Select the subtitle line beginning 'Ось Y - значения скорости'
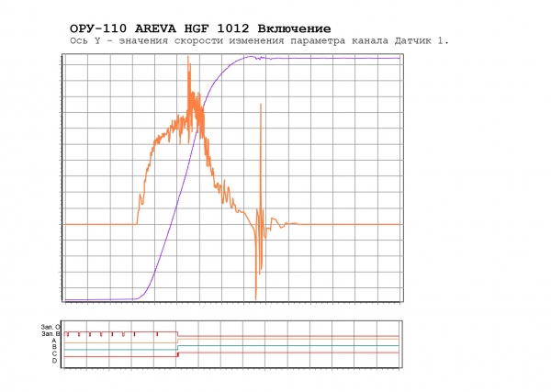The height and width of the screenshot is (392, 551). 259,40
